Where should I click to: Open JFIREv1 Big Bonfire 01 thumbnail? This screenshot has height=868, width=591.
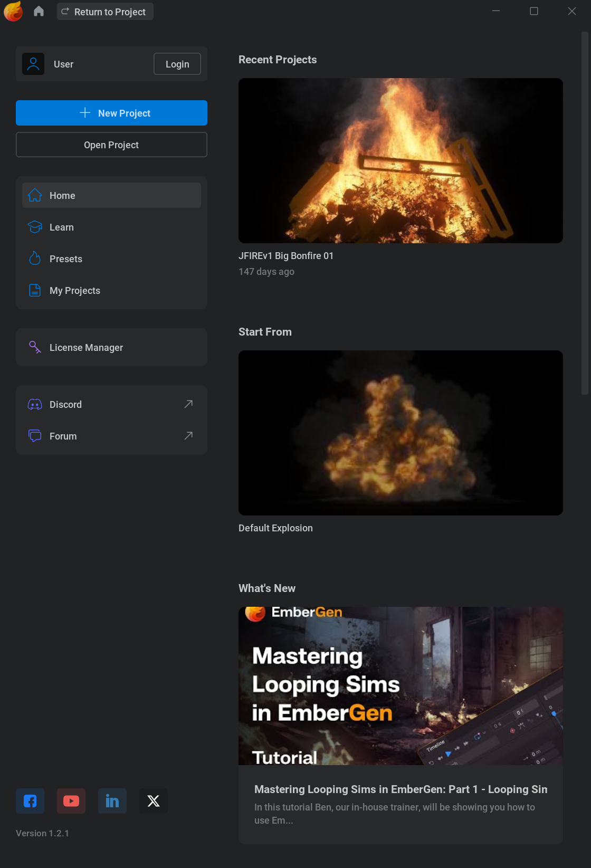coord(401,160)
